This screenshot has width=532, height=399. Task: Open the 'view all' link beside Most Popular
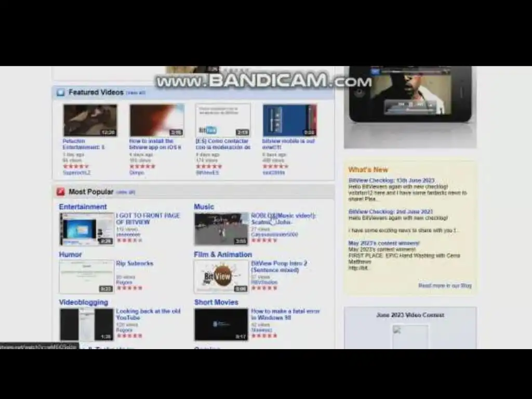click(126, 192)
